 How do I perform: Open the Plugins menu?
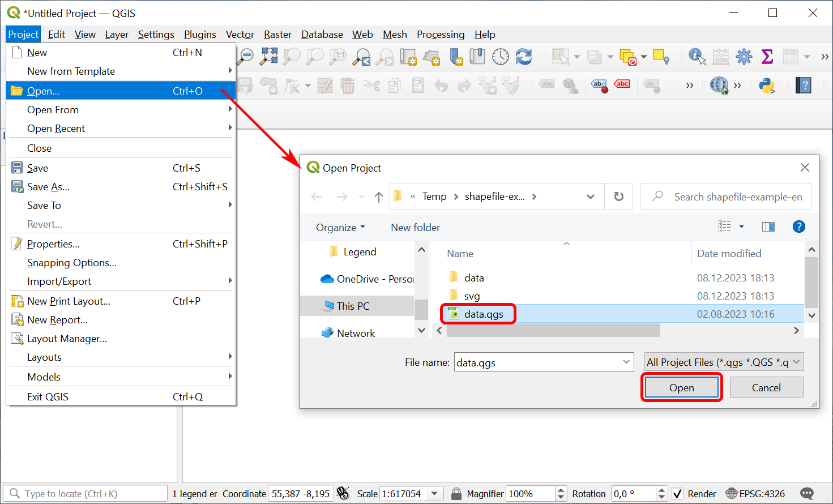pyautogui.click(x=200, y=35)
